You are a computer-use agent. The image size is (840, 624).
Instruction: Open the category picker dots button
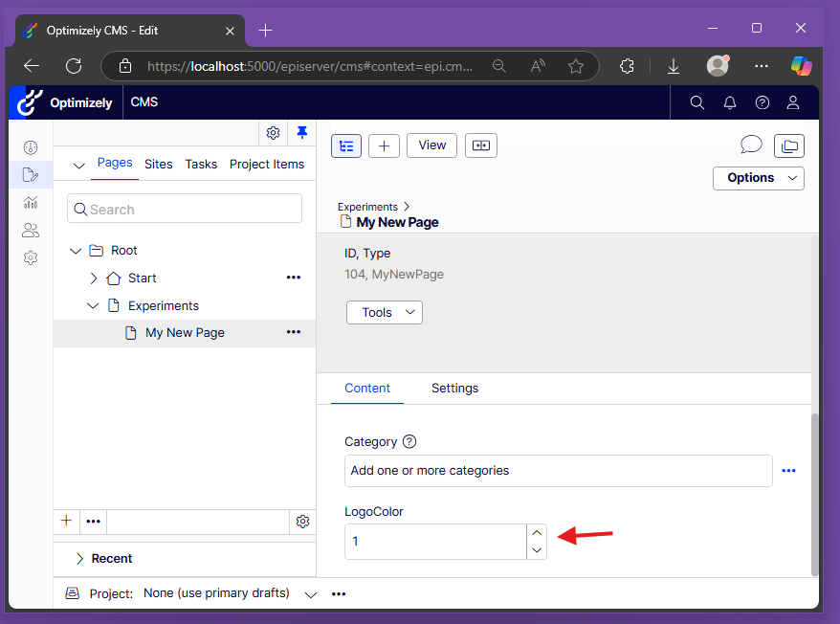pyautogui.click(x=788, y=471)
